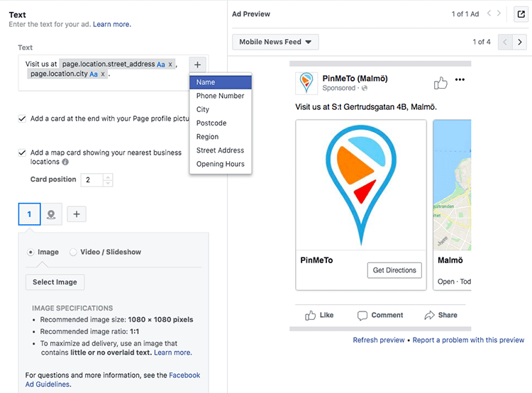Viewport: 532px width, 393px height.
Task: Choose Region from the field menu
Action: click(221, 137)
